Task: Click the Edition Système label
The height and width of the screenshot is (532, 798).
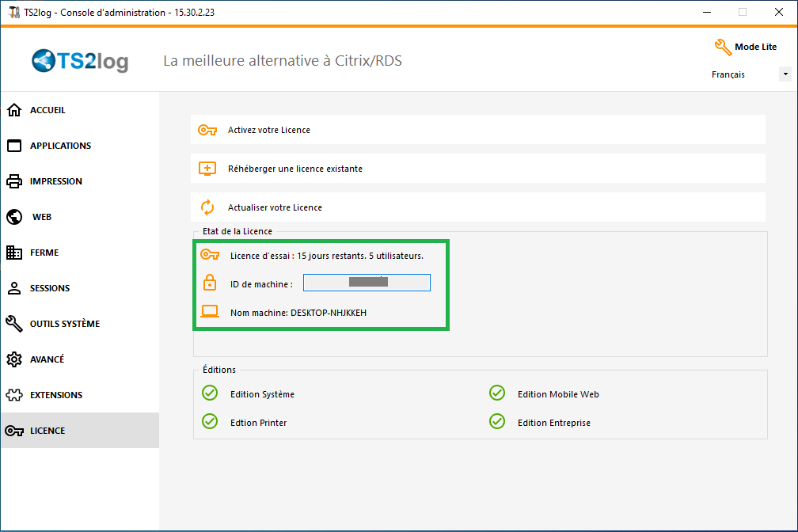Action: coord(262,394)
